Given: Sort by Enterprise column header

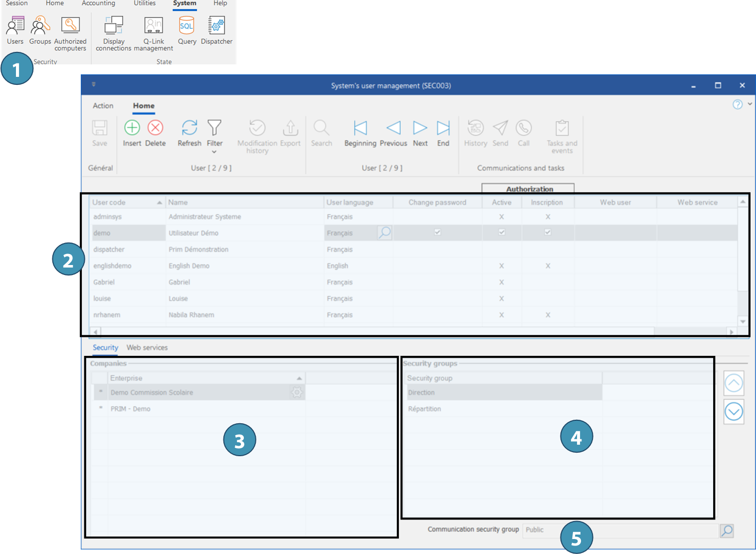Looking at the screenshot, I should (206, 378).
